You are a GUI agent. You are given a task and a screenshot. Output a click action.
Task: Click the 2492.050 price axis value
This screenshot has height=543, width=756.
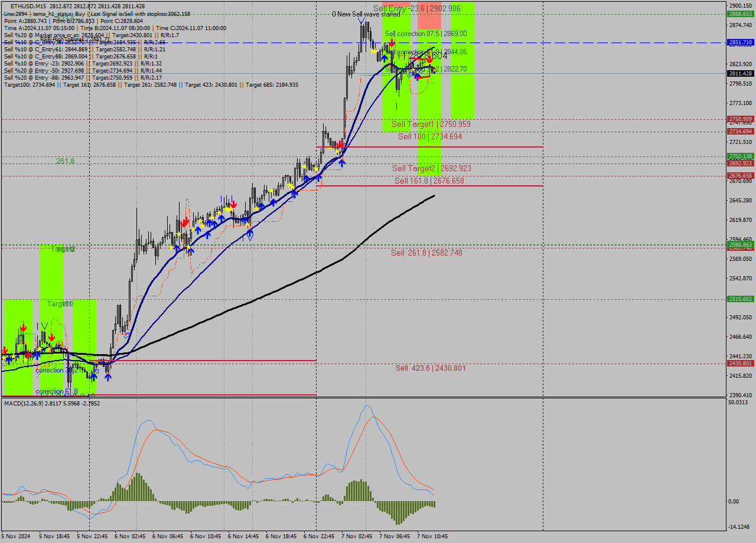pyautogui.click(x=741, y=318)
